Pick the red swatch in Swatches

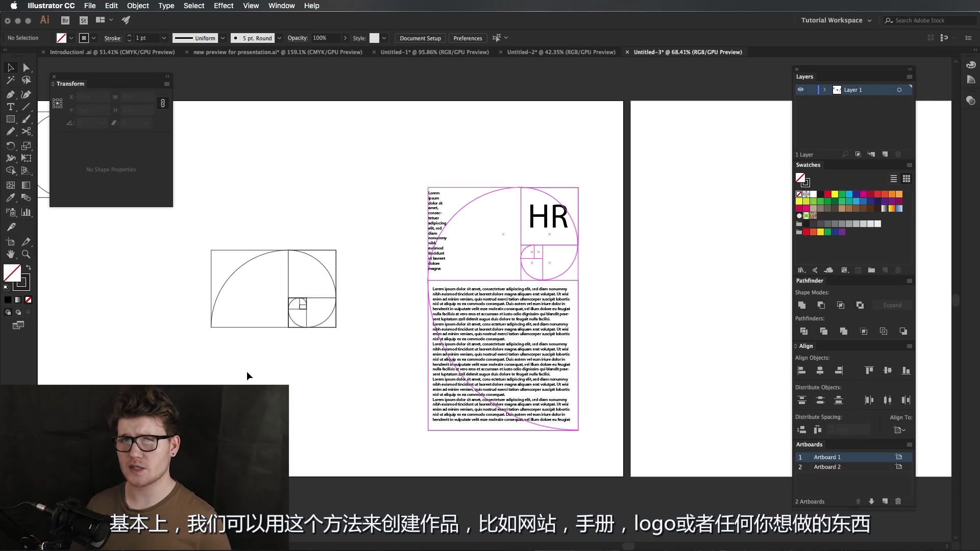827,194
